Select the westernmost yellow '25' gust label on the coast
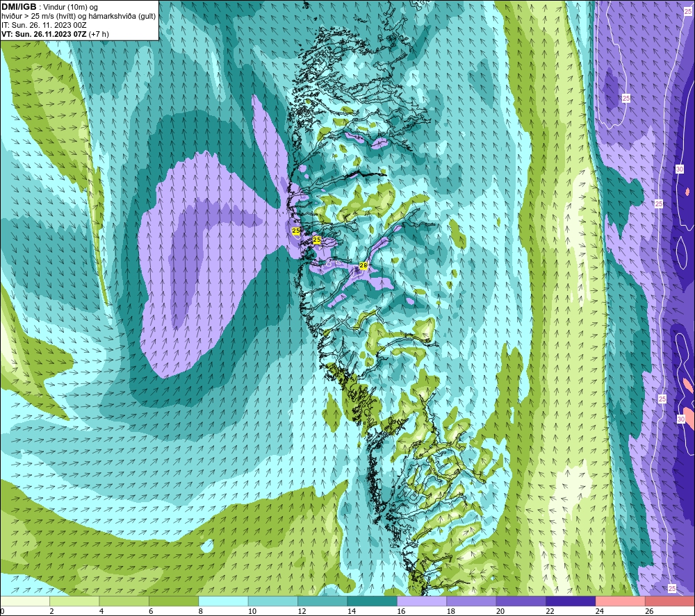 click(x=295, y=231)
